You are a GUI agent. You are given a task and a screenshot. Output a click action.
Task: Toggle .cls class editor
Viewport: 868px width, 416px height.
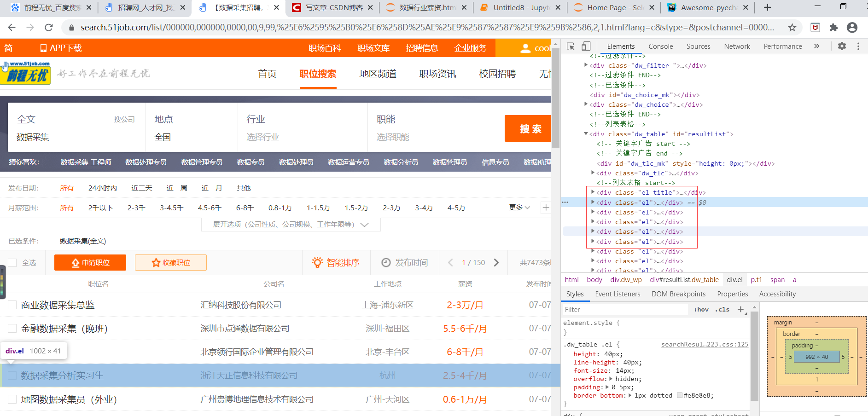pyautogui.click(x=722, y=309)
